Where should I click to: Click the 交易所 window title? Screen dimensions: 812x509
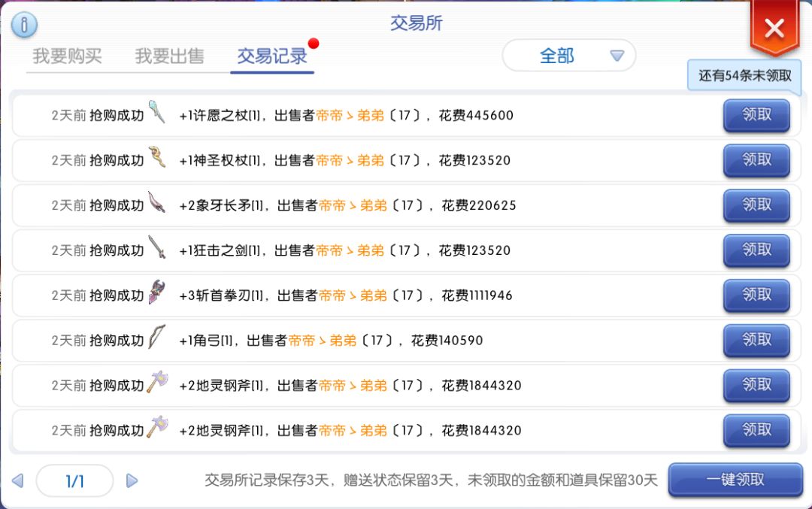click(417, 23)
